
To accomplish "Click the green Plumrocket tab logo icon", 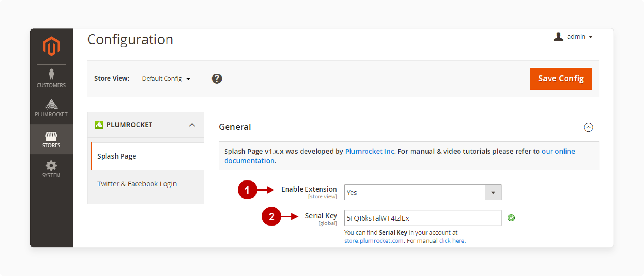I will (99, 125).
